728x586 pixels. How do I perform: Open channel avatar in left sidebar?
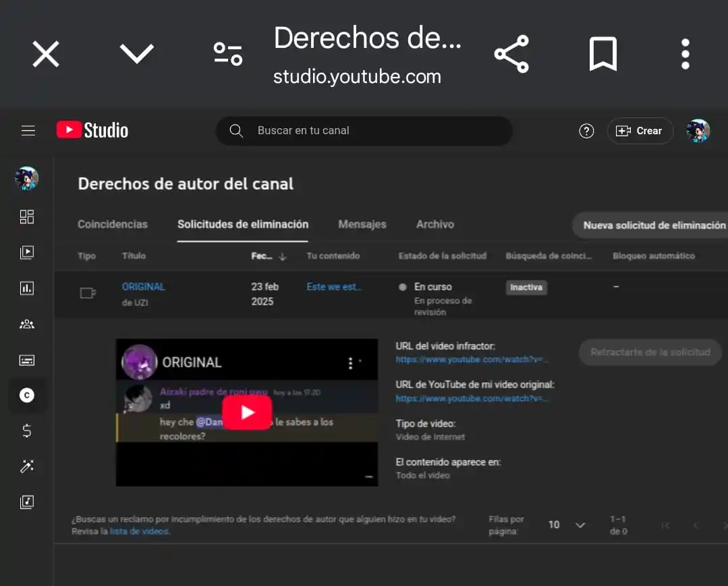pyautogui.click(x=26, y=179)
